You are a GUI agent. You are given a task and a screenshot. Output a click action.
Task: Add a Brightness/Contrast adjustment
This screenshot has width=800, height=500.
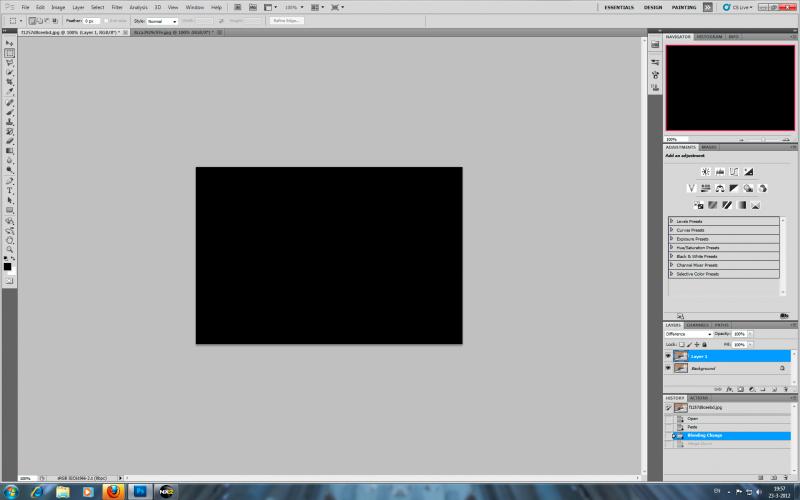tap(705, 172)
